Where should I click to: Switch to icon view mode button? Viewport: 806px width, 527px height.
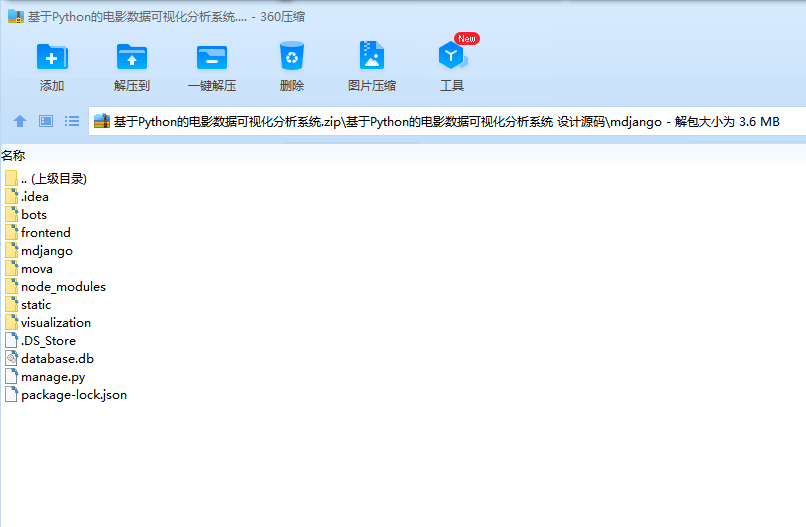46,121
